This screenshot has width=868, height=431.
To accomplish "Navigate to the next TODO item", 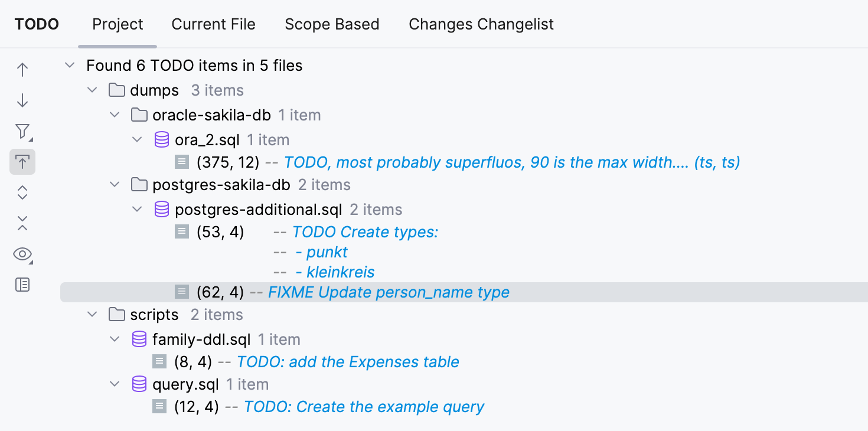I will pos(22,100).
